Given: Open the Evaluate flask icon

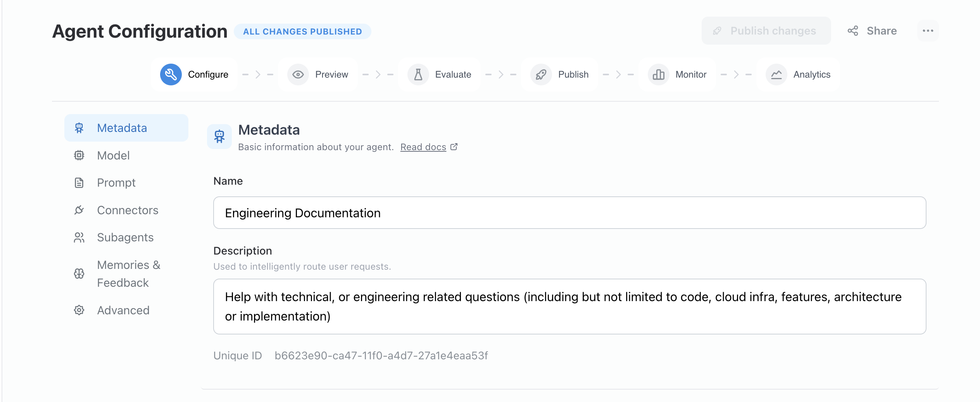Looking at the screenshot, I should (x=418, y=74).
